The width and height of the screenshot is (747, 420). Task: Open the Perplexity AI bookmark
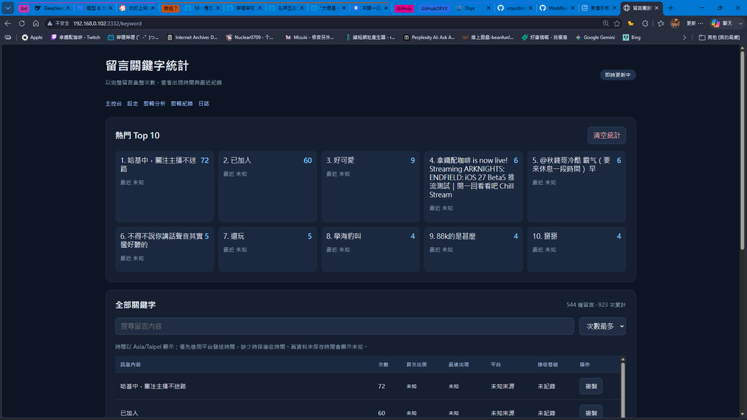coord(429,37)
